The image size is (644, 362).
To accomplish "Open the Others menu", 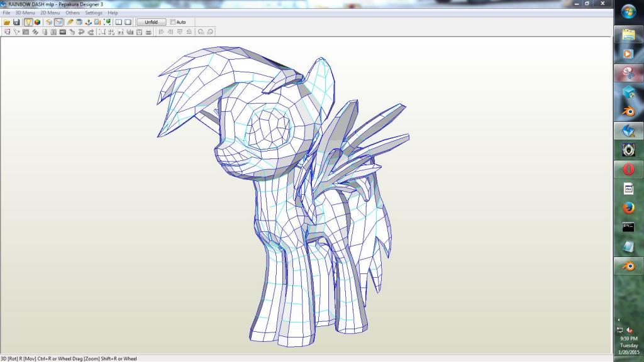I will pos(73,13).
